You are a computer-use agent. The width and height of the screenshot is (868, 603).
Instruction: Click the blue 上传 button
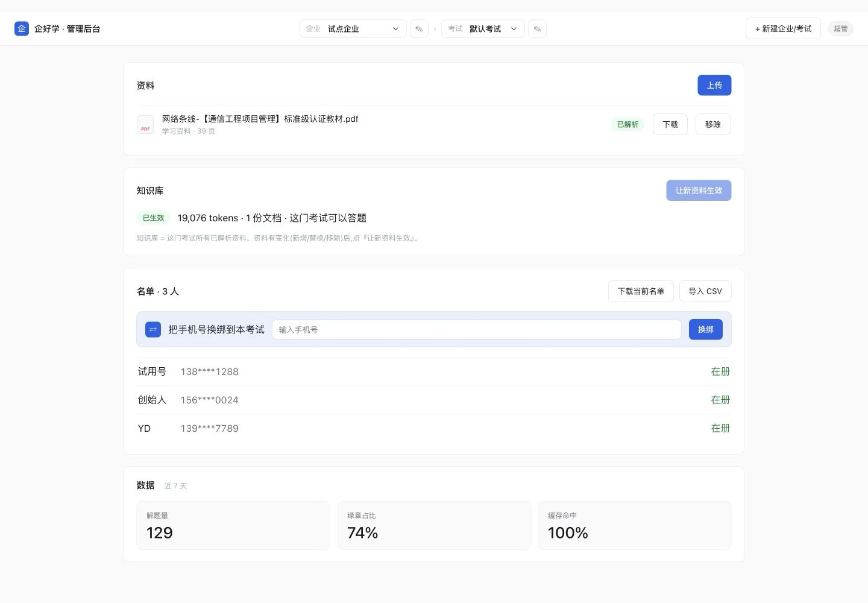(714, 85)
